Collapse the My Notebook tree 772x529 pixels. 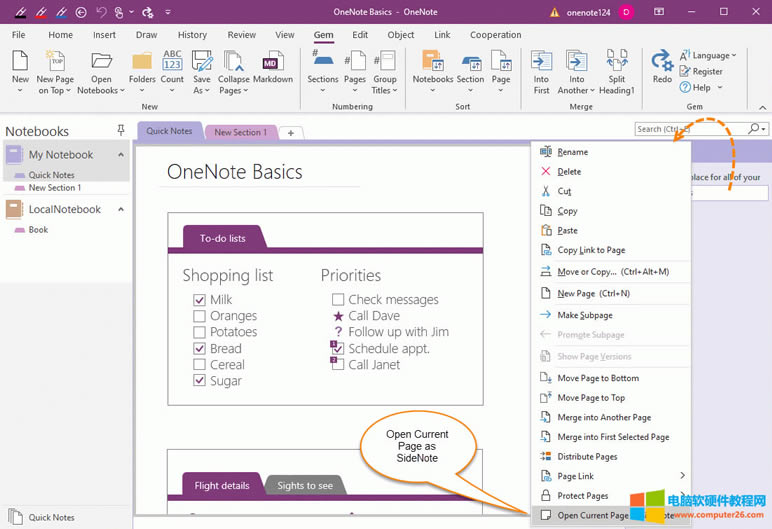(121, 155)
